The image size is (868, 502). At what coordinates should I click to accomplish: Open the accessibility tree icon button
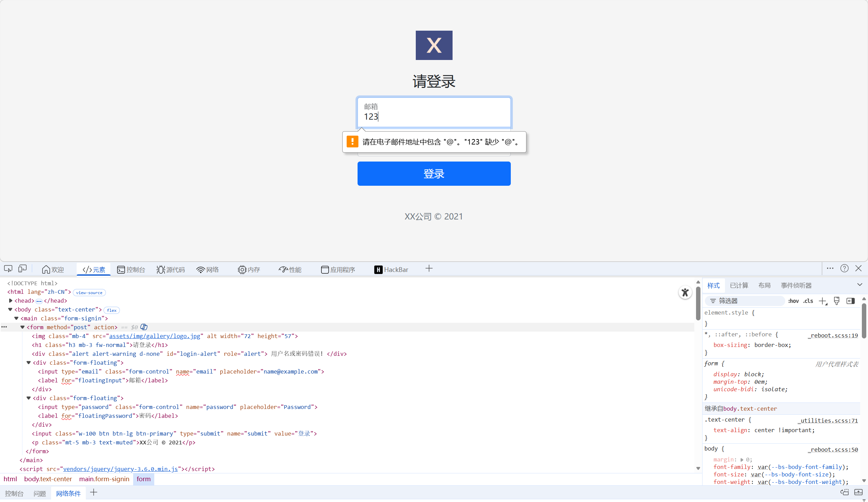point(685,293)
